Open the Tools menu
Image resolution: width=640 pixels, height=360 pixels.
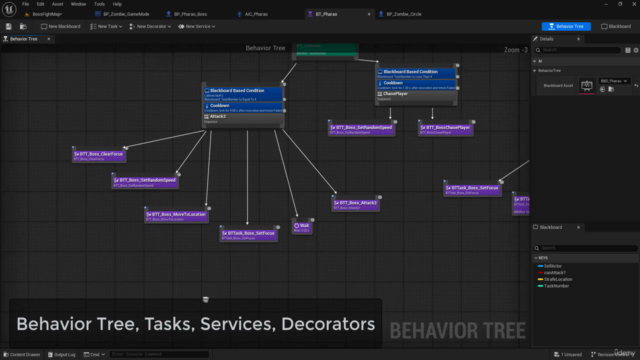[99, 4]
